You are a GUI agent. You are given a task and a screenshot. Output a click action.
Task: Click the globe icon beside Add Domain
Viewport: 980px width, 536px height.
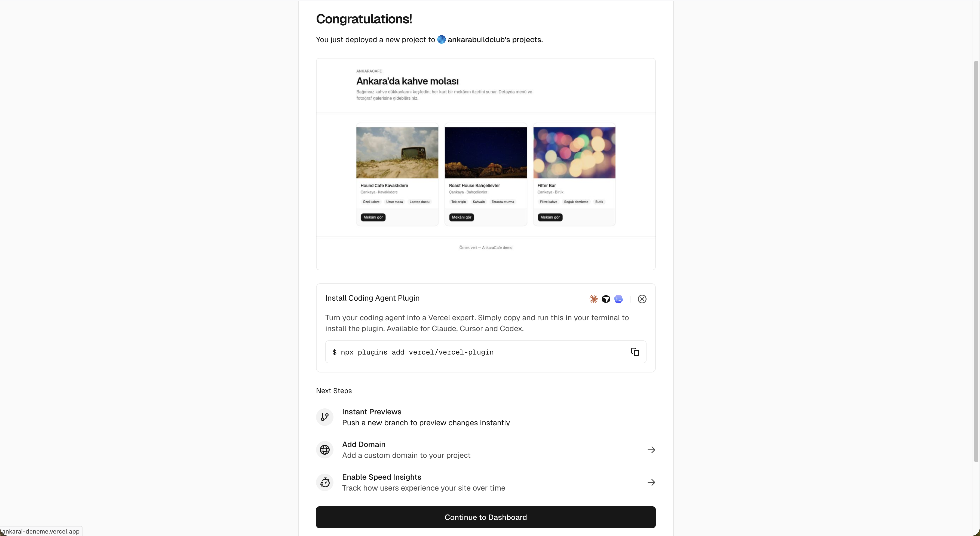(324, 450)
